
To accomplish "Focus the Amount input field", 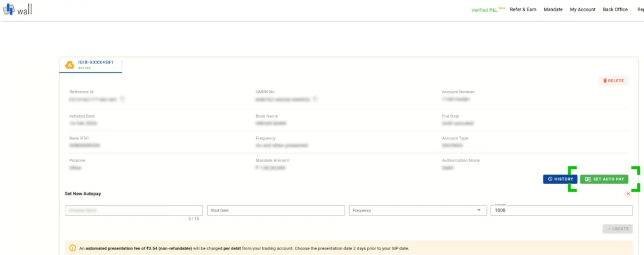I will click(x=560, y=211).
